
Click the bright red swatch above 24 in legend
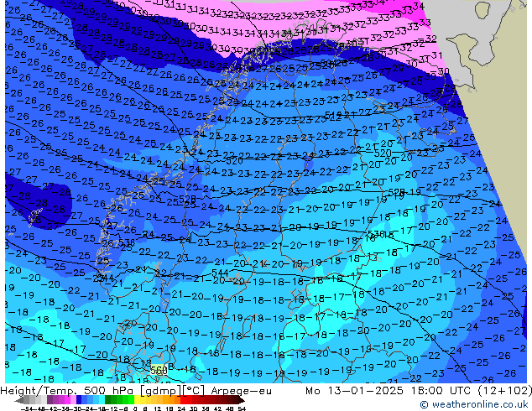[183, 400]
